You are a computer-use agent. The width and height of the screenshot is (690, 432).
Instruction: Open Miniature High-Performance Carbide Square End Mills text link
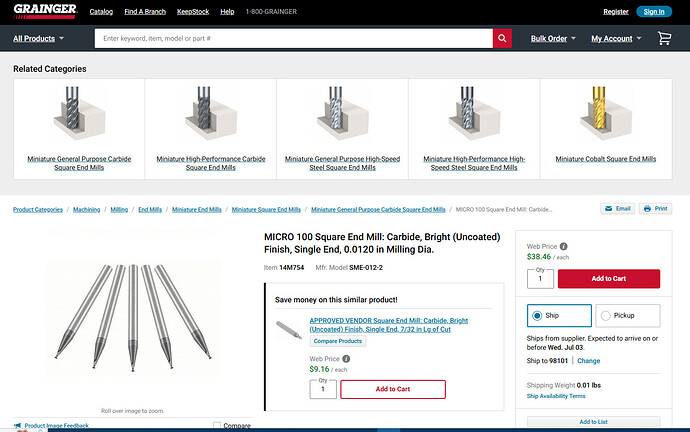(211, 163)
